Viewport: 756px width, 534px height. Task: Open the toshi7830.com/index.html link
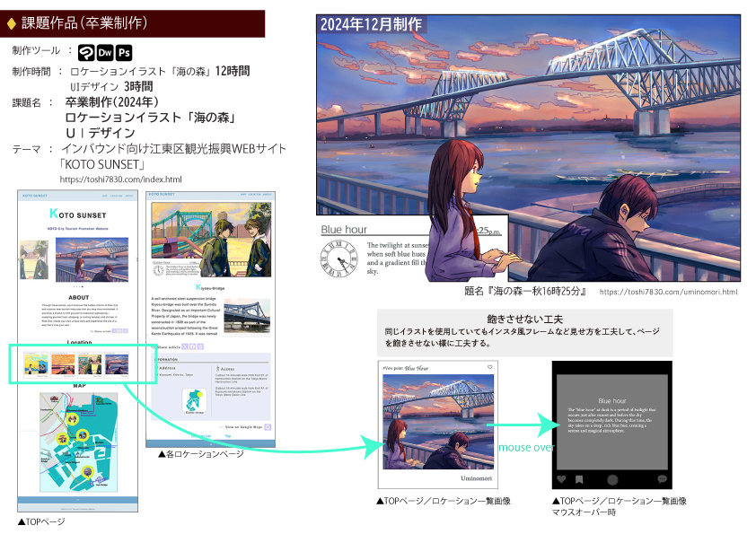[x=120, y=179]
